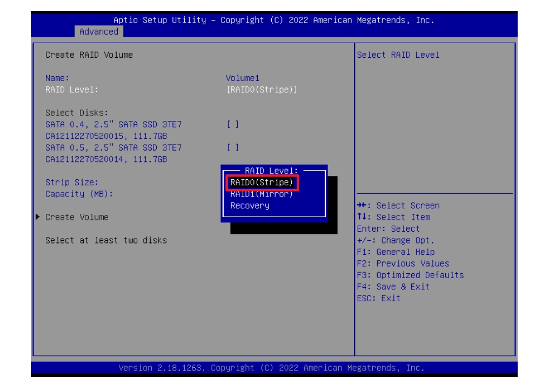Click the SATA 0.4 SSD 3TE7 disk label

click(113, 125)
